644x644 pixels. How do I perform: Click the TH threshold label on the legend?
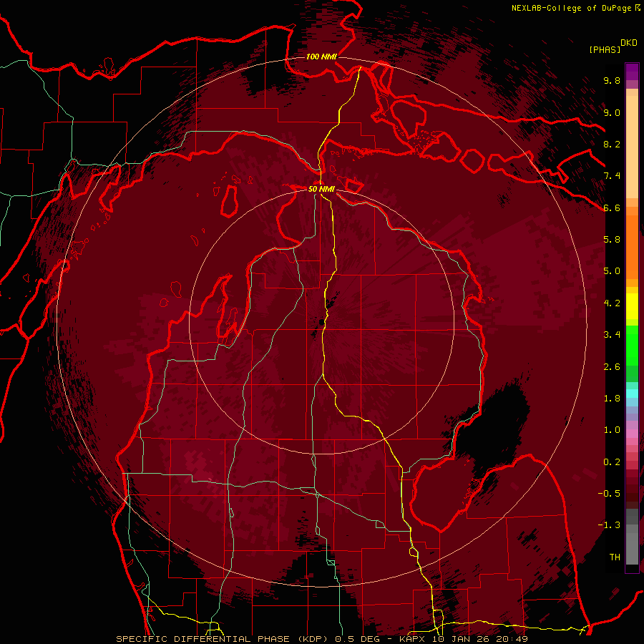point(615,557)
